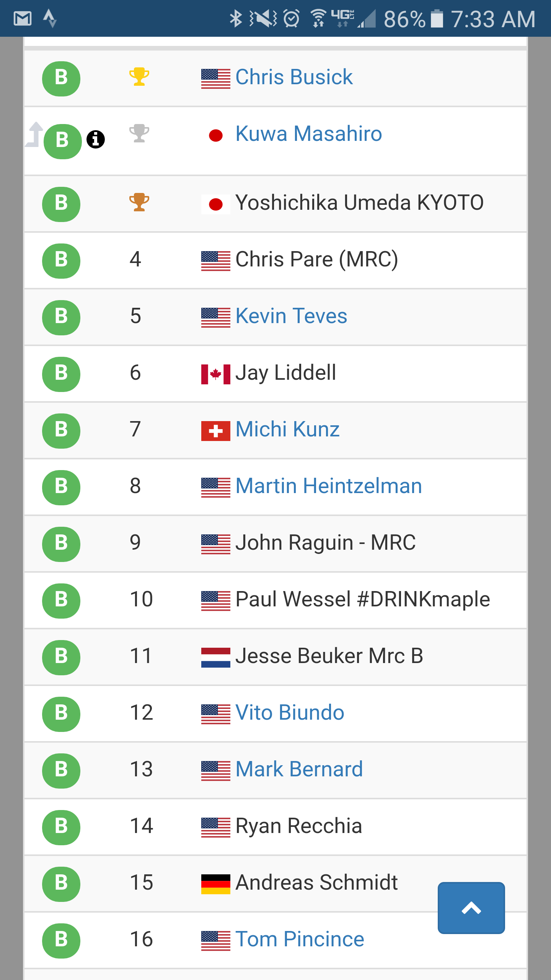Image resolution: width=551 pixels, height=980 pixels.
Task: Open Kuwa Masahiro's profile link
Action: point(308,134)
